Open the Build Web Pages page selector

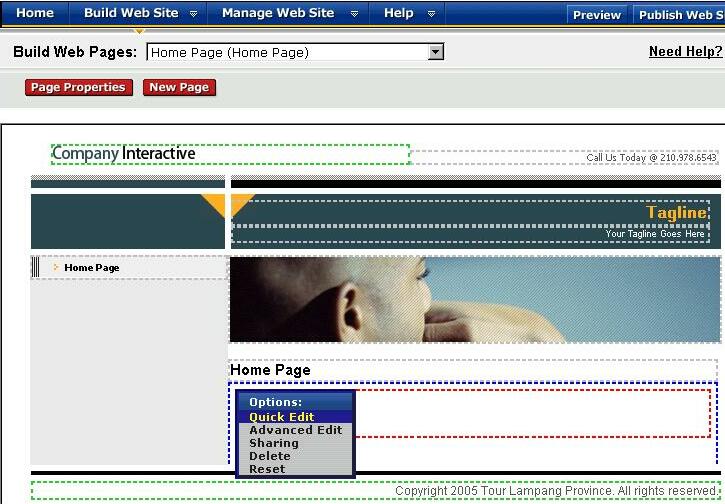pyautogui.click(x=295, y=52)
